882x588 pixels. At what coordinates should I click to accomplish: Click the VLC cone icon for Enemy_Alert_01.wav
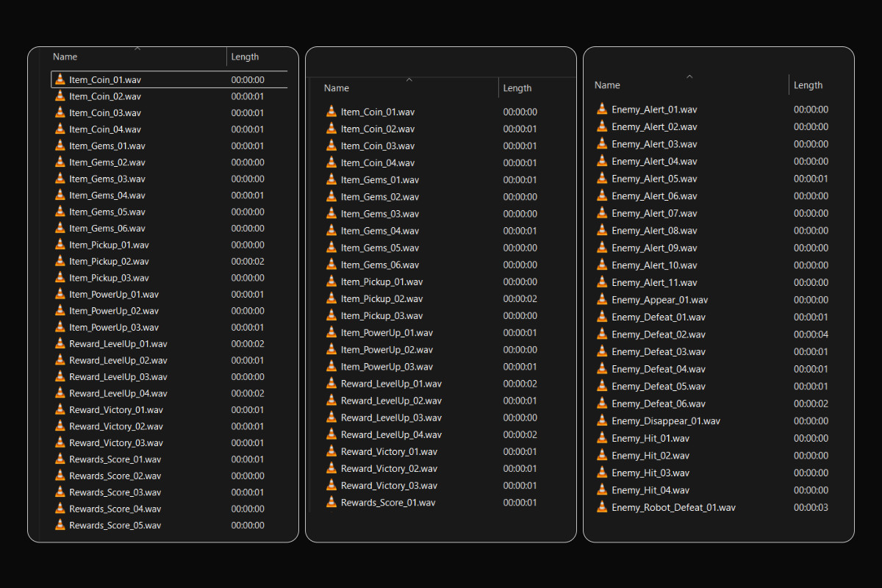coord(602,110)
